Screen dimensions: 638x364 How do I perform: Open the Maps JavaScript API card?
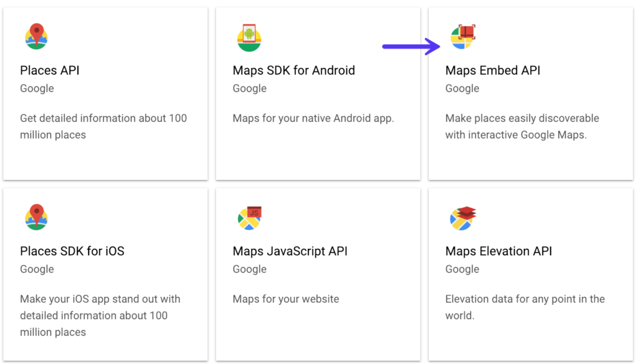(318, 274)
